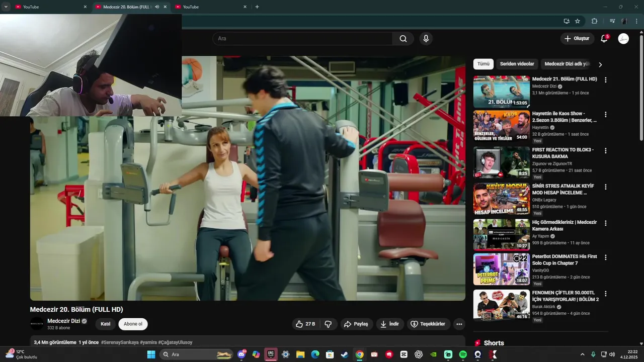Open Chrome media control icon
The height and width of the screenshot is (362, 644).
pyautogui.click(x=612, y=21)
